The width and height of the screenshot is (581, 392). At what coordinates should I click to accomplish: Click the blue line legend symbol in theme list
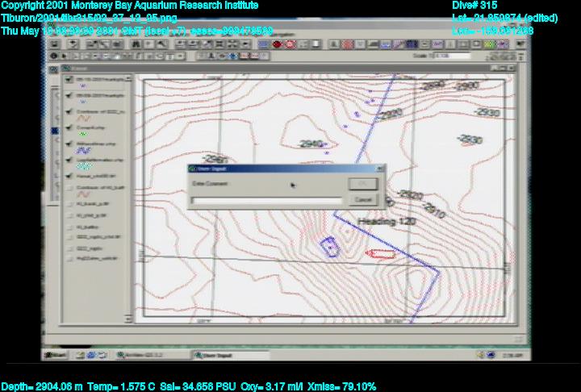pos(82,151)
